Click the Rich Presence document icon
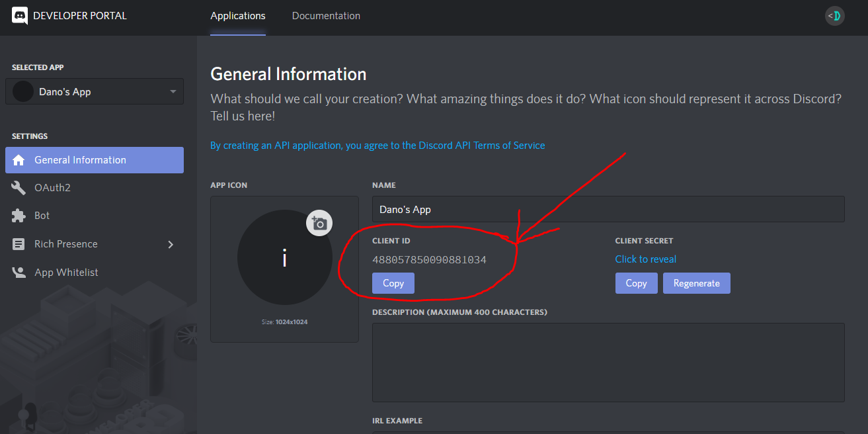This screenshot has height=434, width=868. pos(19,244)
